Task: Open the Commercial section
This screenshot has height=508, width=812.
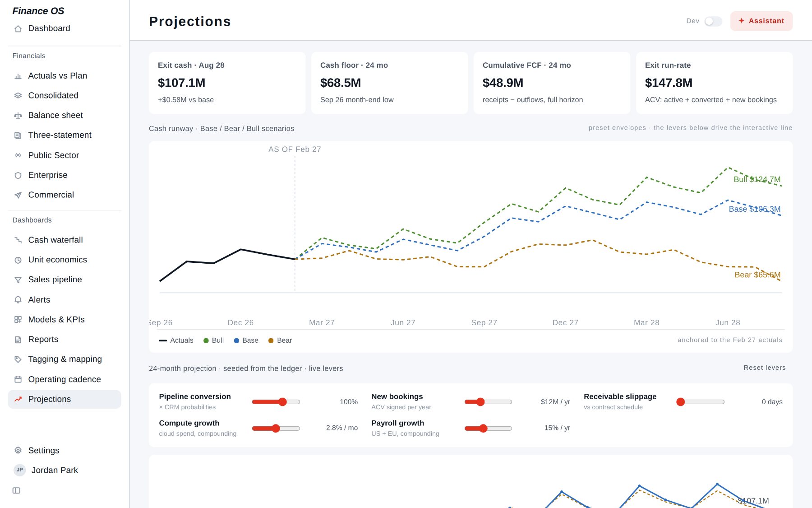Action: 65,195
